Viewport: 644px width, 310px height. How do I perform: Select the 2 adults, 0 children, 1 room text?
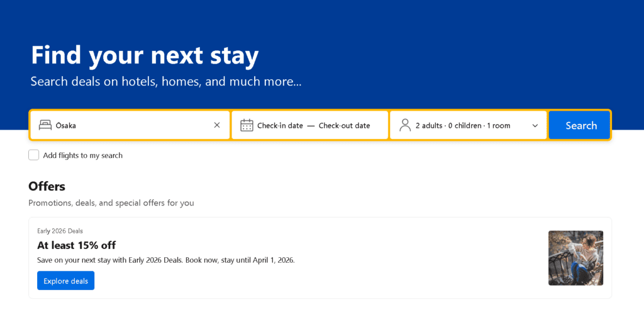click(x=462, y=125)
